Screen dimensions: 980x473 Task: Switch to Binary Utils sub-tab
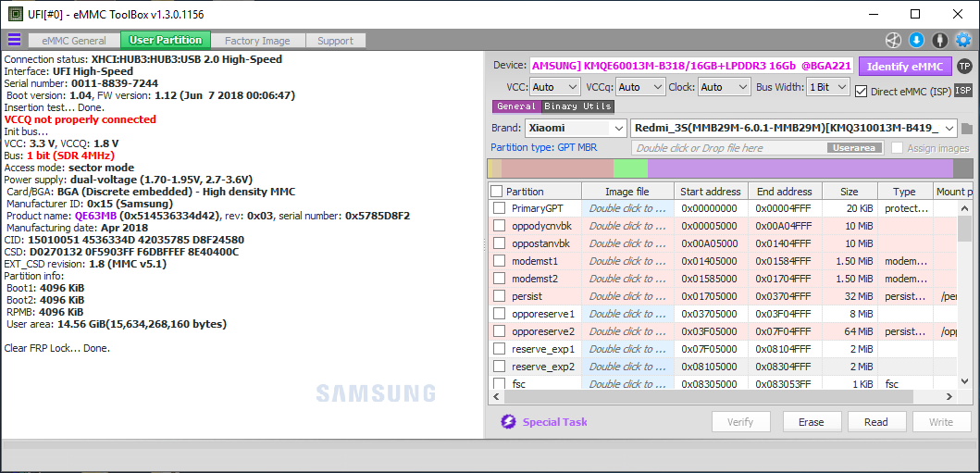click(x=578, y=106)
